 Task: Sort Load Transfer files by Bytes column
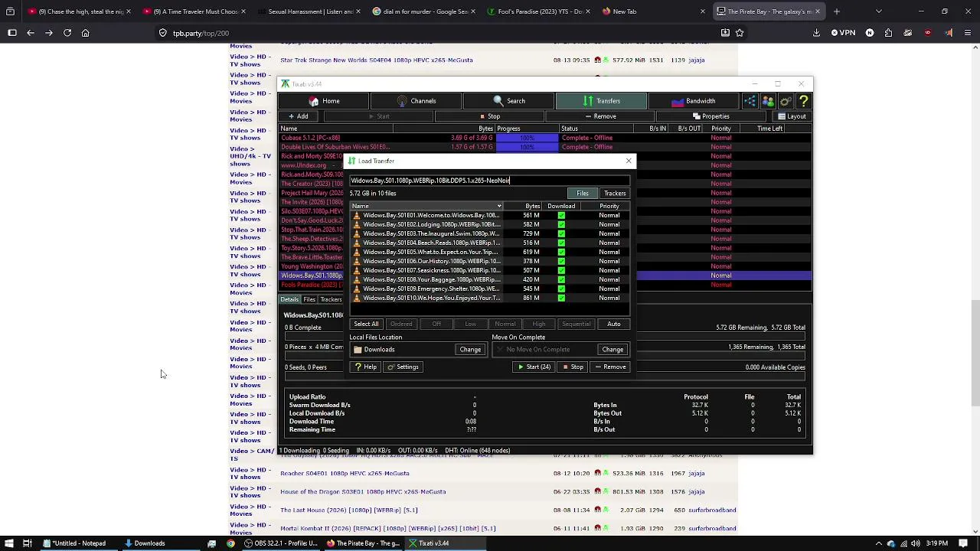click(532, 206)
